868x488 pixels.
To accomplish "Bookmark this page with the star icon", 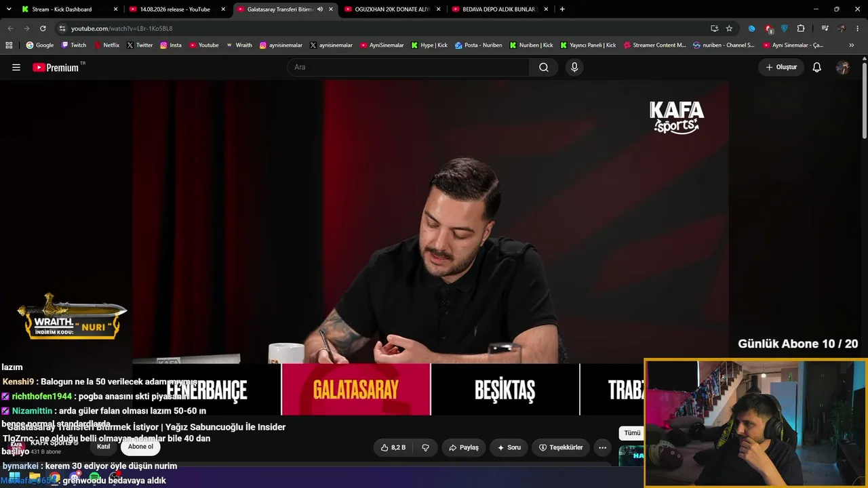I will (729, 28).
